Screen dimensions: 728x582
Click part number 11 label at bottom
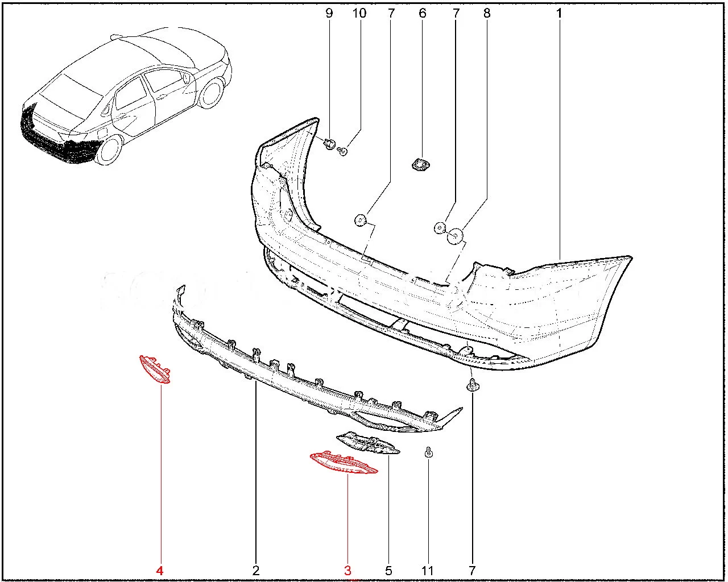click(428, 570)
